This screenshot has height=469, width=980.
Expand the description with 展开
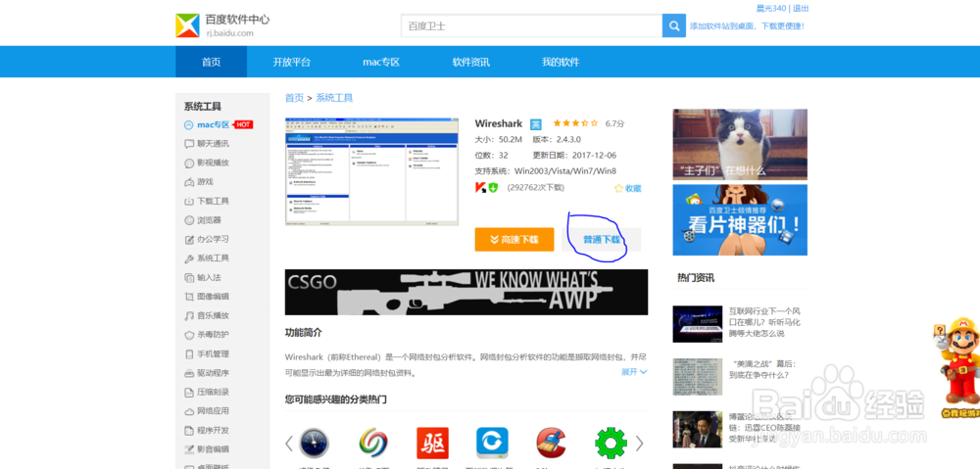pos(634,372)
